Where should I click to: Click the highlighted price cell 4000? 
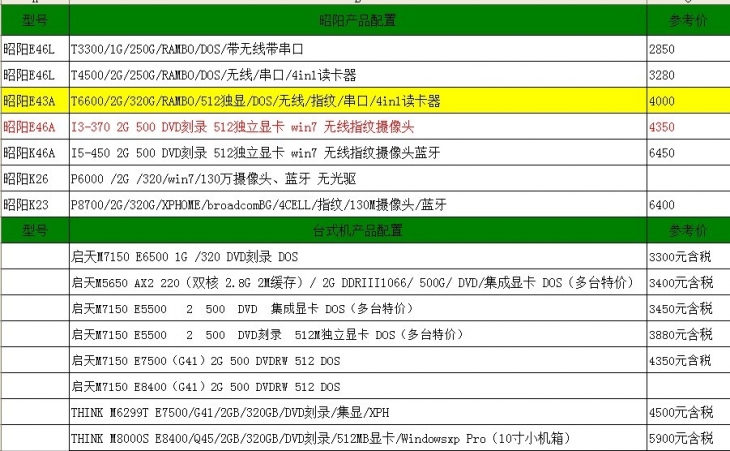(x=688, y=101)
